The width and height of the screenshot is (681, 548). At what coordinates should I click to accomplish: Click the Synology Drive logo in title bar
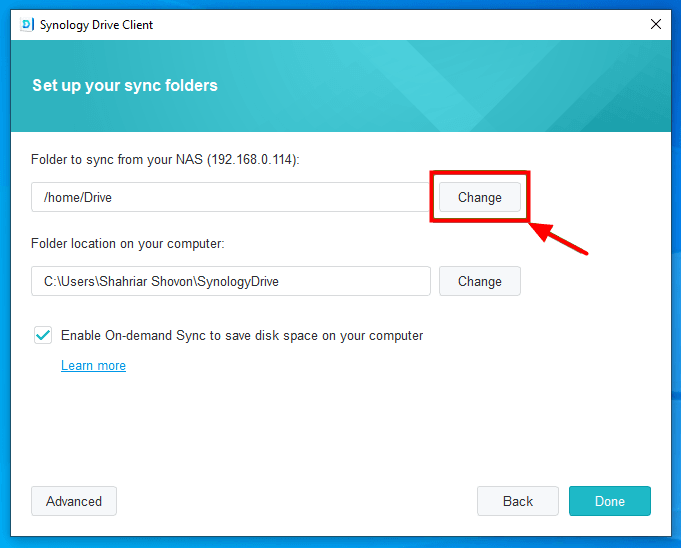click(x=27, y=24)
